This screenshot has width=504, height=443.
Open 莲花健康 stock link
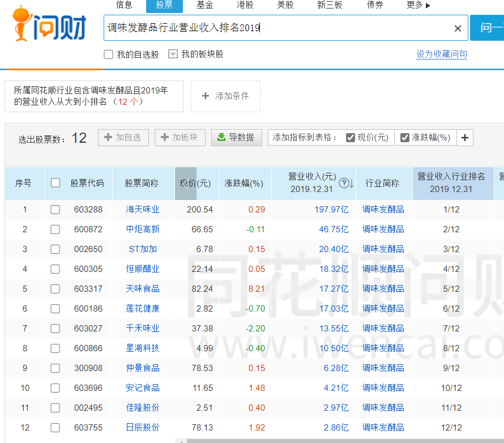pyautogui.click(x=142, y=309)
